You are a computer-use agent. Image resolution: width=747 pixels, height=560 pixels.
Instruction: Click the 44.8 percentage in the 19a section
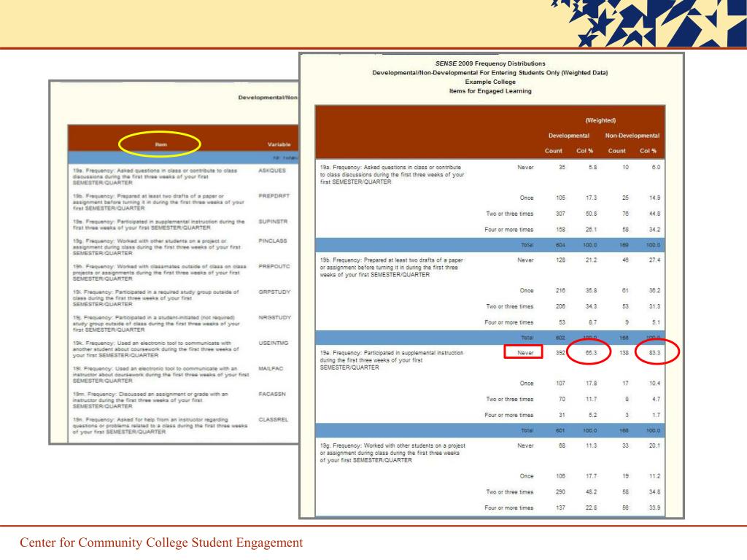(654, 214)
